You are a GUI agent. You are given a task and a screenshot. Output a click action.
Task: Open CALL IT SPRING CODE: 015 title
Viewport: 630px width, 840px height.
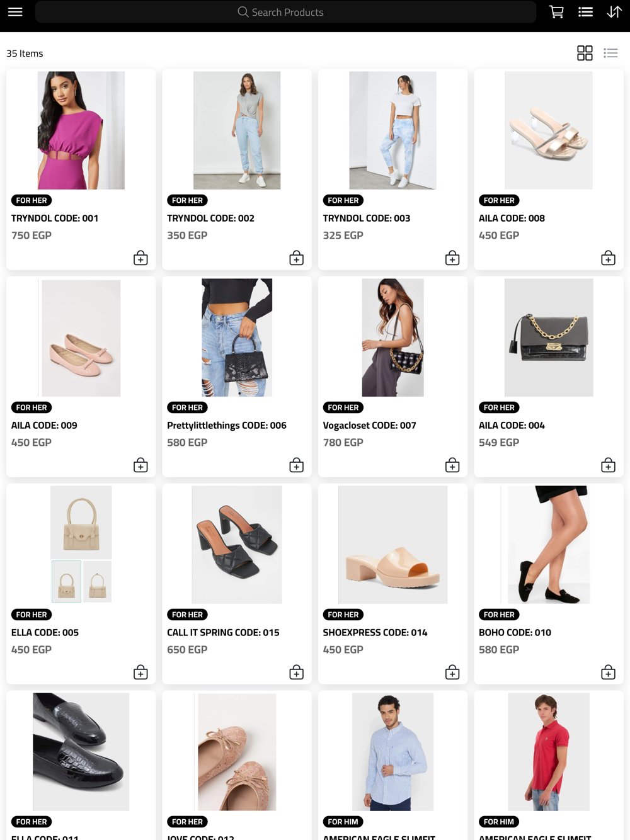(x=223, y=632)
